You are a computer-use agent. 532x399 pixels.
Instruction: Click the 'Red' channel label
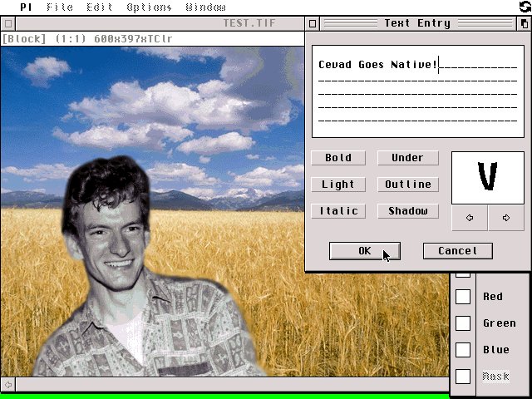pos(493,297)
